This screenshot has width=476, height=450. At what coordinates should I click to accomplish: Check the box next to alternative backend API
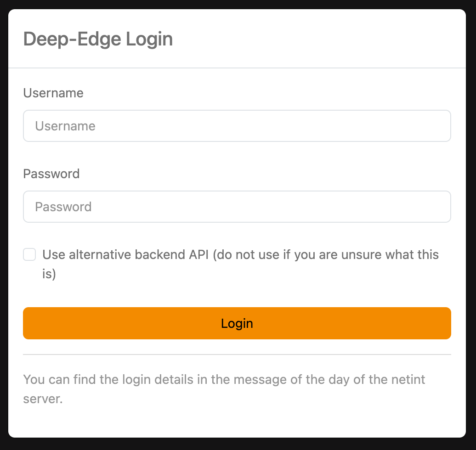pyautogui.click(x=29, y=254)
